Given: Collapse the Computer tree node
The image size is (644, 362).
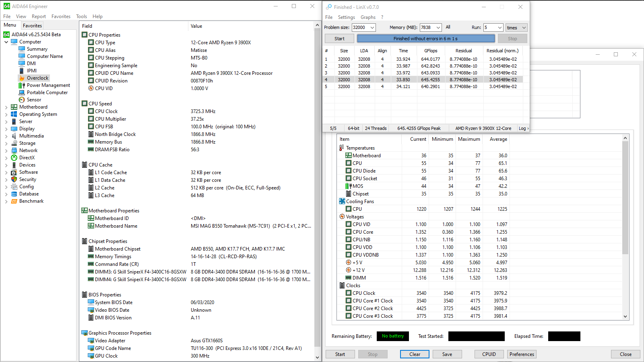Looking at the screenshot, I should tap(6, 42).
